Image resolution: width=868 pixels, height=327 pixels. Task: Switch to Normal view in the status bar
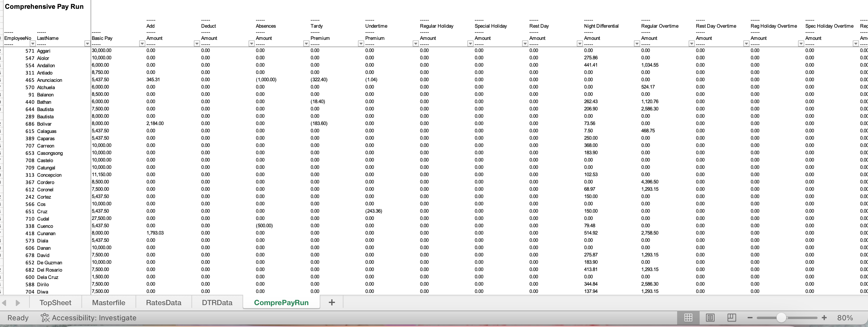click(688, 318)
